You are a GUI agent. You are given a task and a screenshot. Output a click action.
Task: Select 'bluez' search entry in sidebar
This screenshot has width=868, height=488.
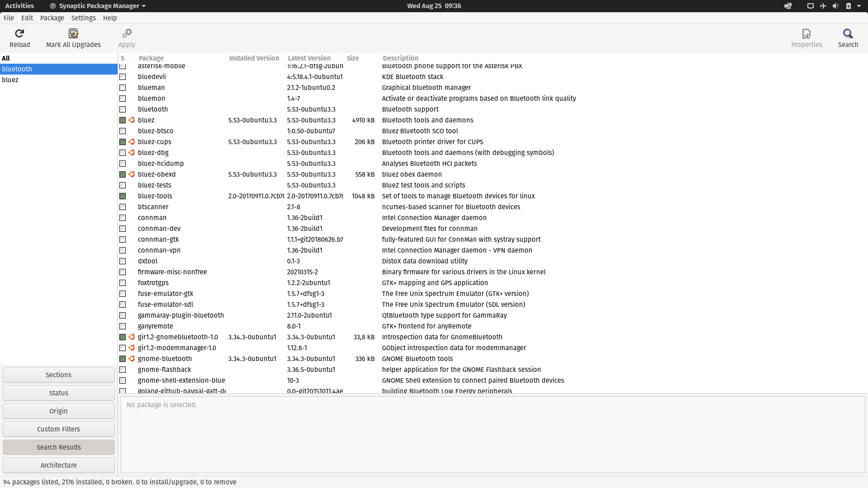[x=59, y=80]
